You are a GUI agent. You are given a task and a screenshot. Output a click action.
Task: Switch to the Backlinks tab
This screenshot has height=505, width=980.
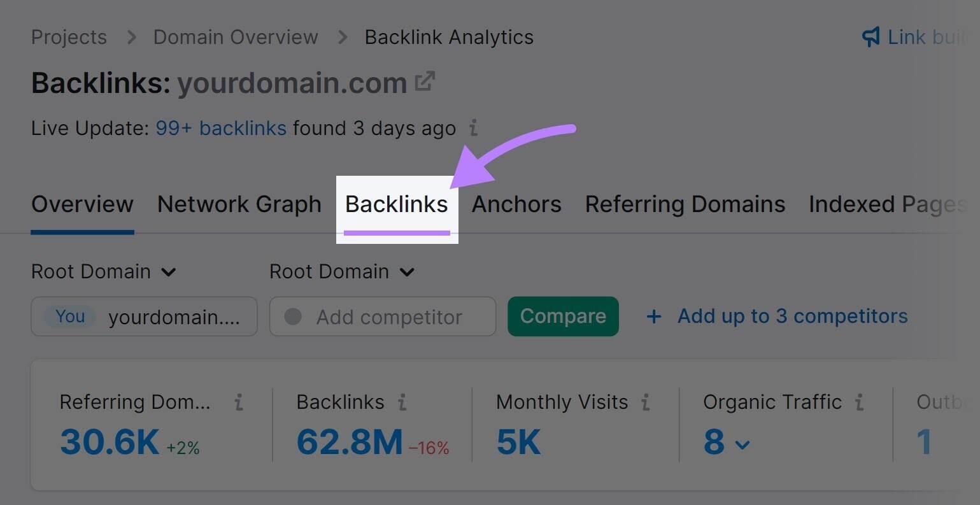point(397,204)
